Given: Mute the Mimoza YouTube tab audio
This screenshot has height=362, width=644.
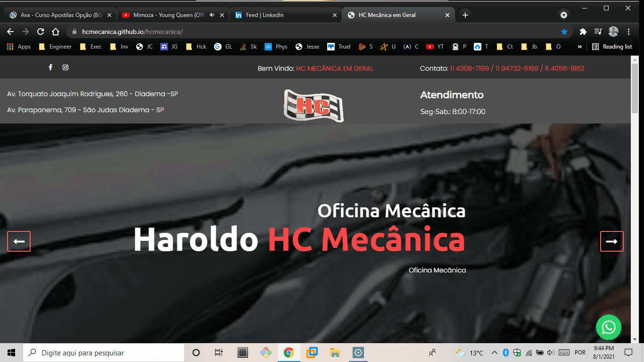Looking at the screenshot, I should coord(212,15).
